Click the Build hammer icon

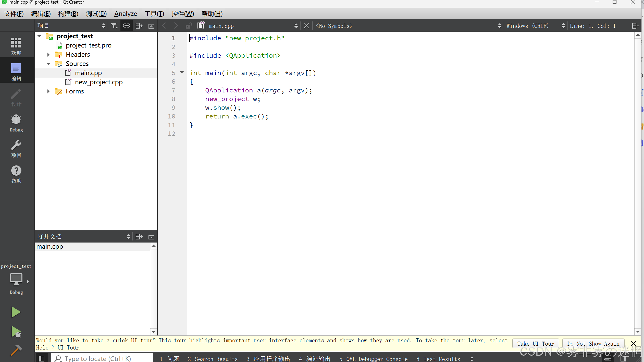tap(16, 350)
